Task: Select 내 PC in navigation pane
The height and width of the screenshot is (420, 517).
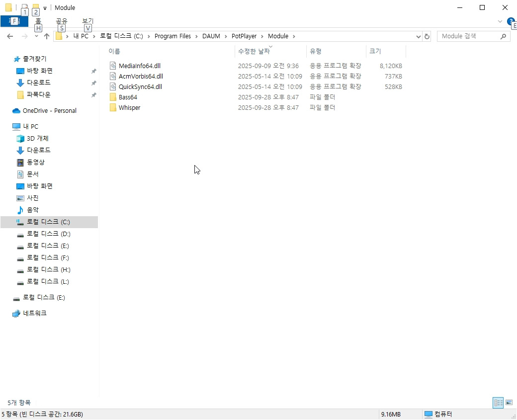Action: click(30, 127)
